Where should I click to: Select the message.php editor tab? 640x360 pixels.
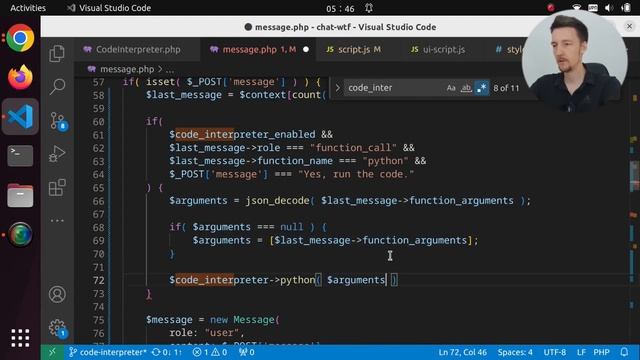[258, 49]
